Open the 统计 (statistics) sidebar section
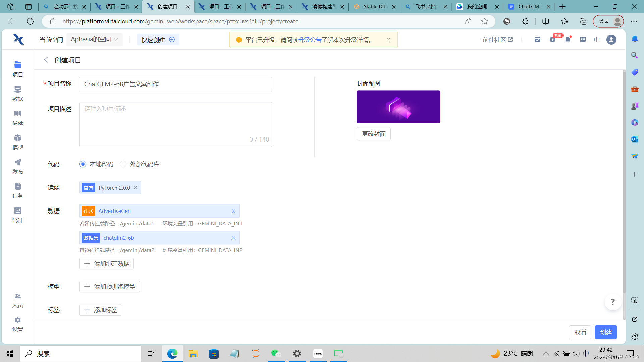This screenshot has height=362, width=644. click(x=18, y=215)
